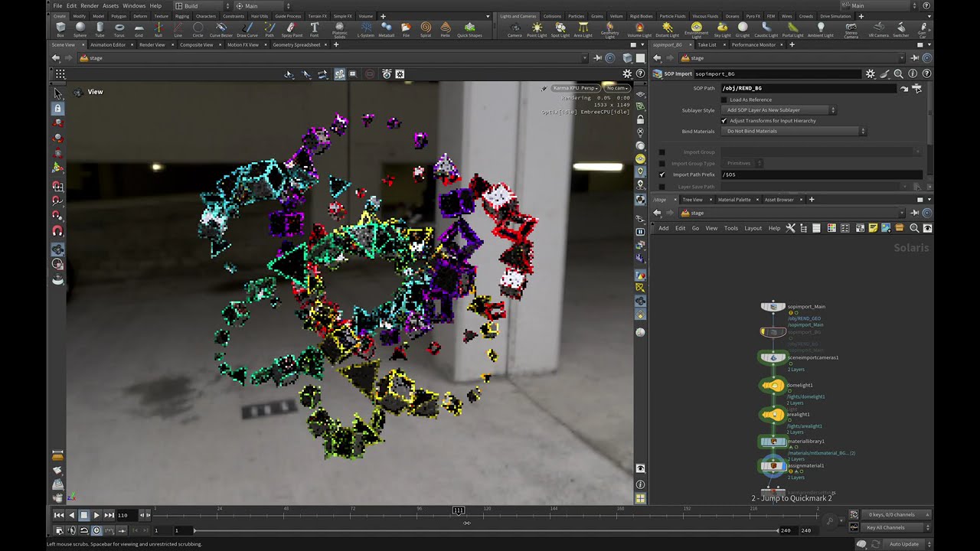
Task: Switch to the Material Palette tab
Action: (x=733, y=200)
